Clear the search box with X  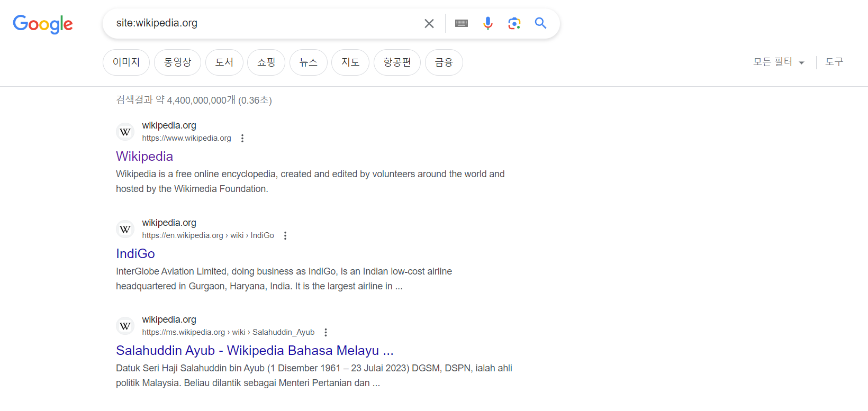(429, 23)
